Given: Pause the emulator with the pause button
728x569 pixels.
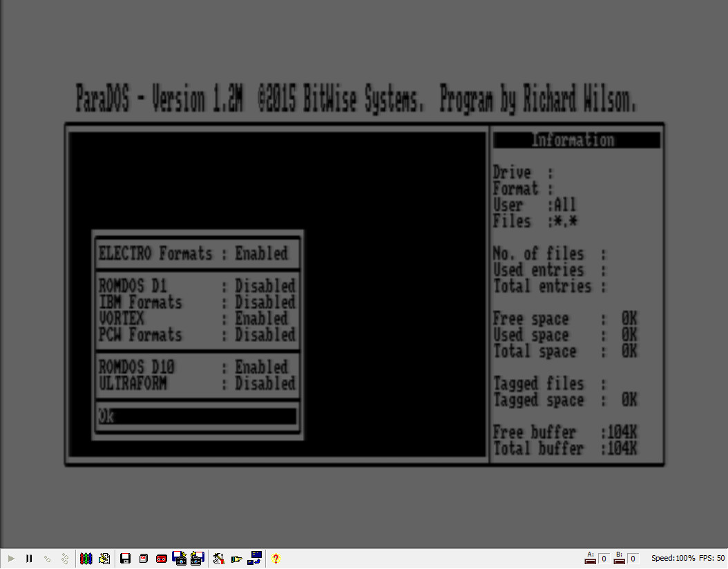Looking at the screenshot, I should pos(29,559).
